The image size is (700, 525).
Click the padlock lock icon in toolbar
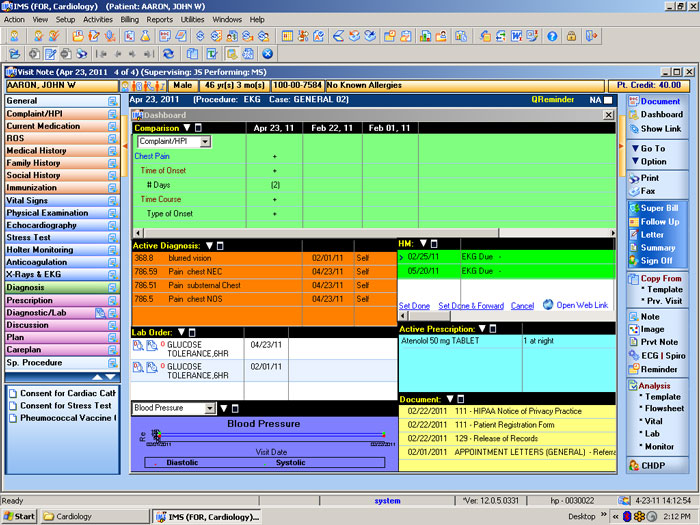571,36
